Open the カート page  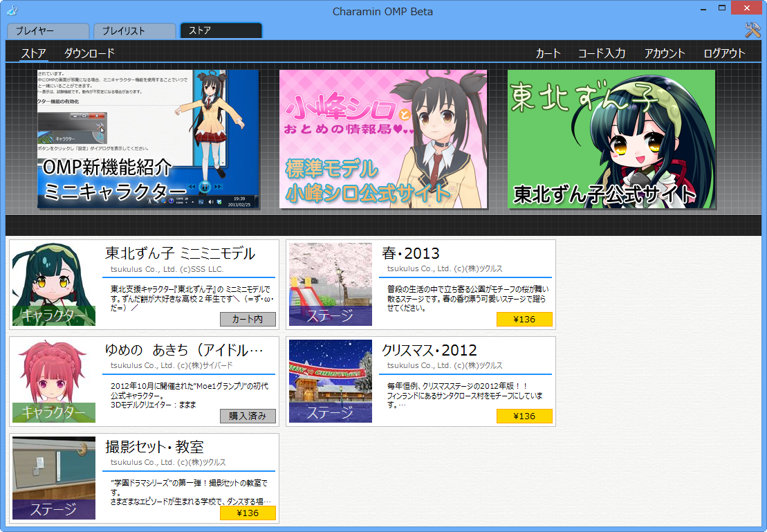[548, 53]
